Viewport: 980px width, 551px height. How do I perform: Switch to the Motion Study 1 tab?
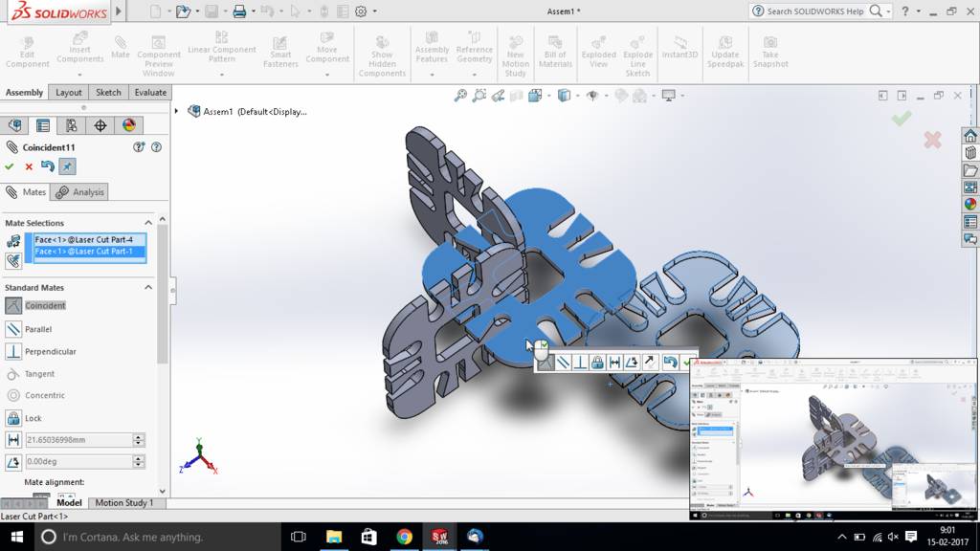pyautogui.click(x=123, y=503)
